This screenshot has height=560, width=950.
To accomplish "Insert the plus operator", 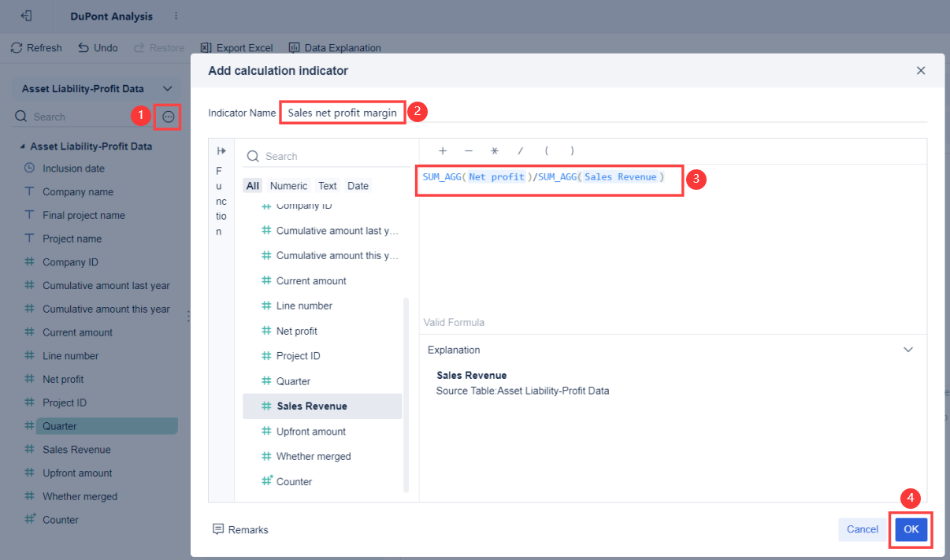I will click(443, 150).
